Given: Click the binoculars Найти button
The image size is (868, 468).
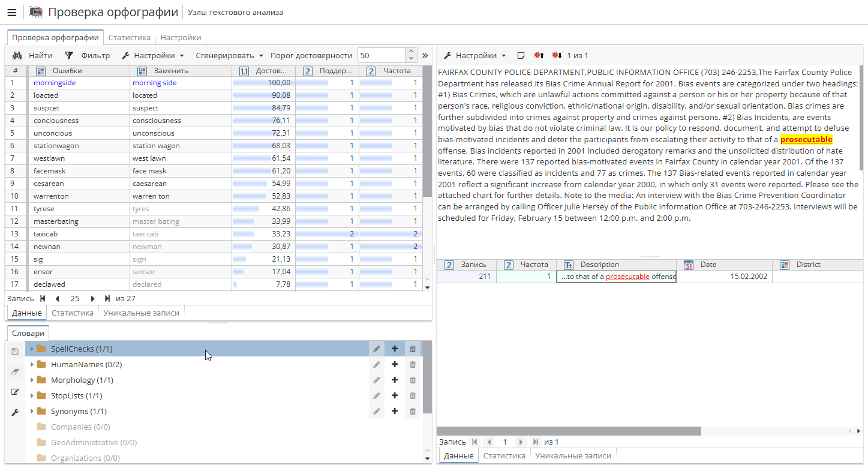Looking at the screenshot, I should tap(32, 55).
